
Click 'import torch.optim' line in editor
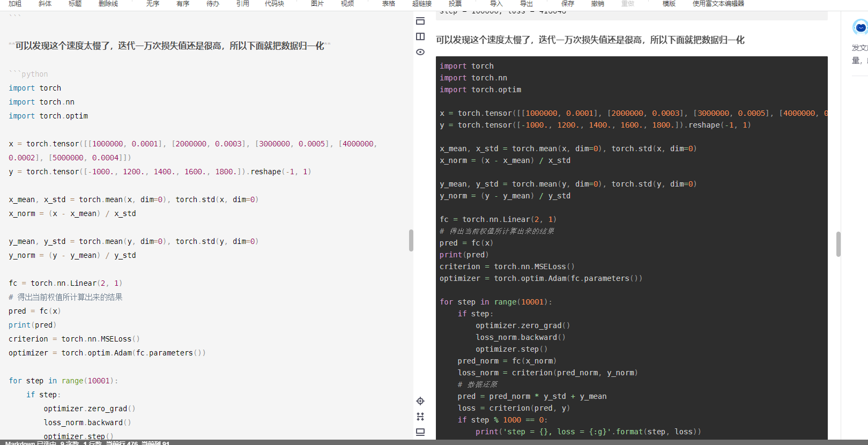pos(48,116)
